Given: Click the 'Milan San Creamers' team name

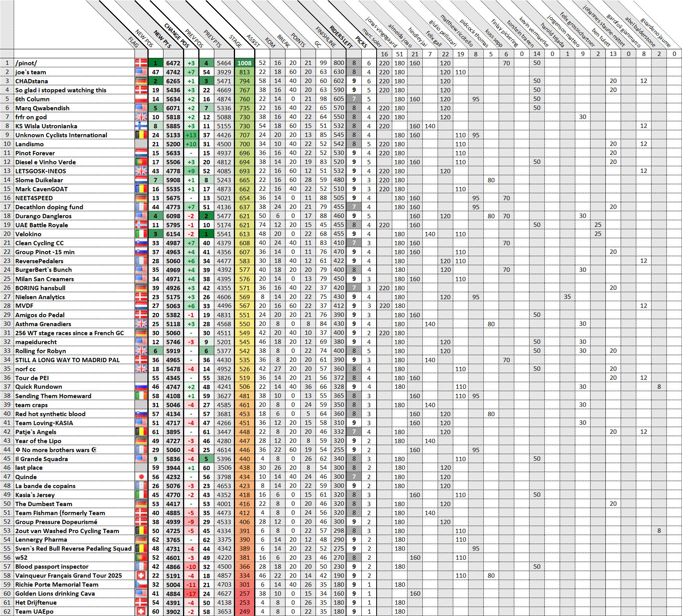Looking at the screenshot, I should pos(45,279).
